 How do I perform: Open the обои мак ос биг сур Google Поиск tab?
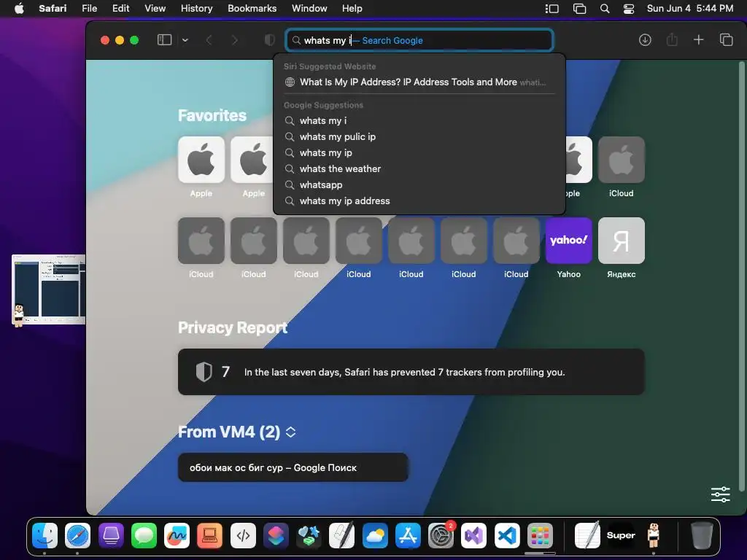(293, 467)
